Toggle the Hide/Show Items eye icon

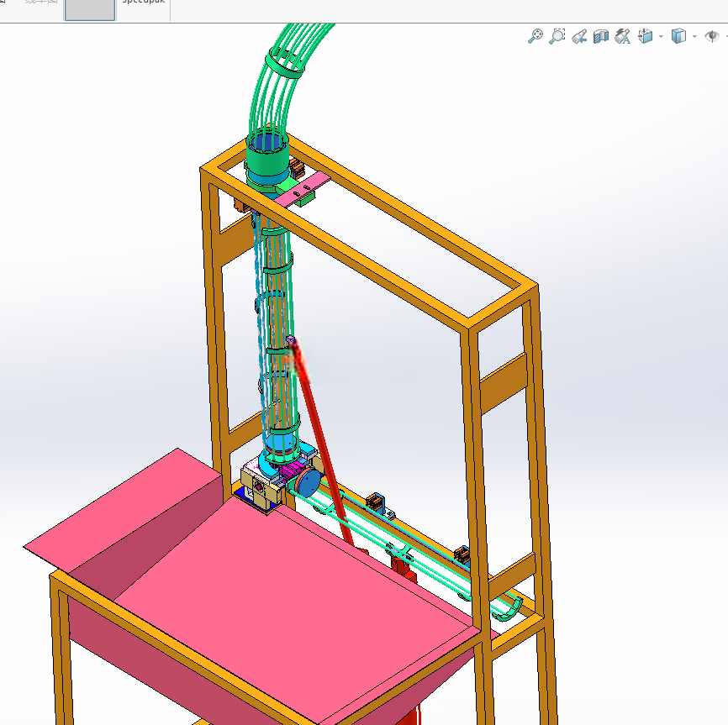tap(712, 36)
